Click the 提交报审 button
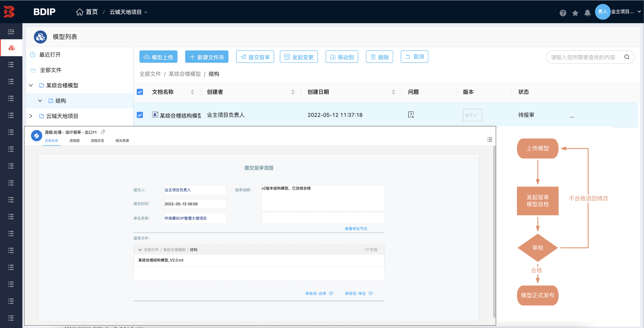The image size is (644, 328). coord(255,57)
